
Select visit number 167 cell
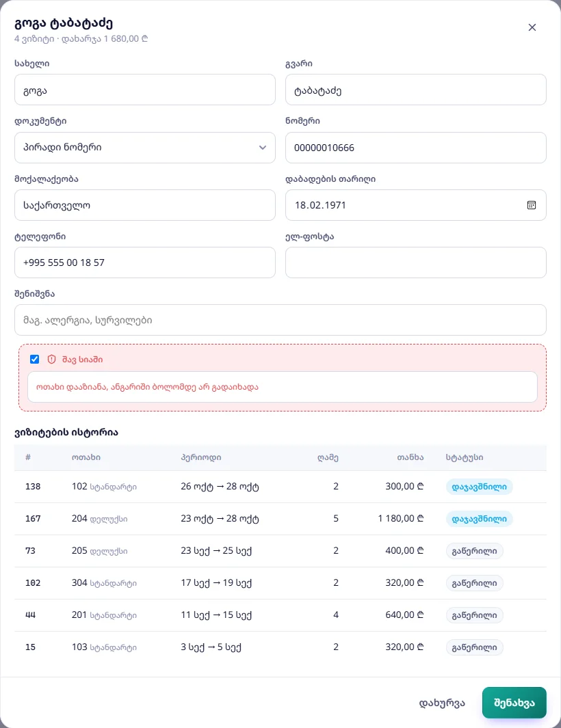pos(33,519)
